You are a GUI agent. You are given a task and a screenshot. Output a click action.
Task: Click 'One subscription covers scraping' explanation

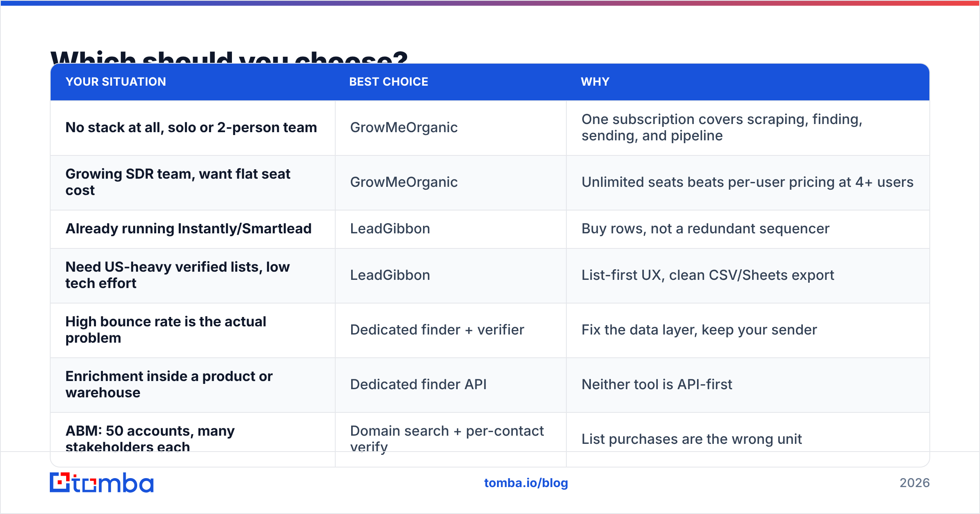(722, 128)
